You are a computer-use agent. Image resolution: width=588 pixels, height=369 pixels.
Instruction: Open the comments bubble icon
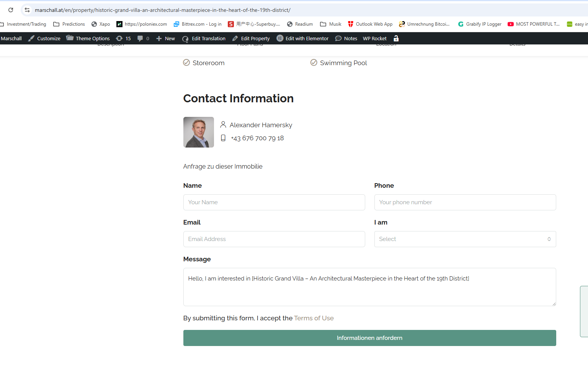point(140,38)
